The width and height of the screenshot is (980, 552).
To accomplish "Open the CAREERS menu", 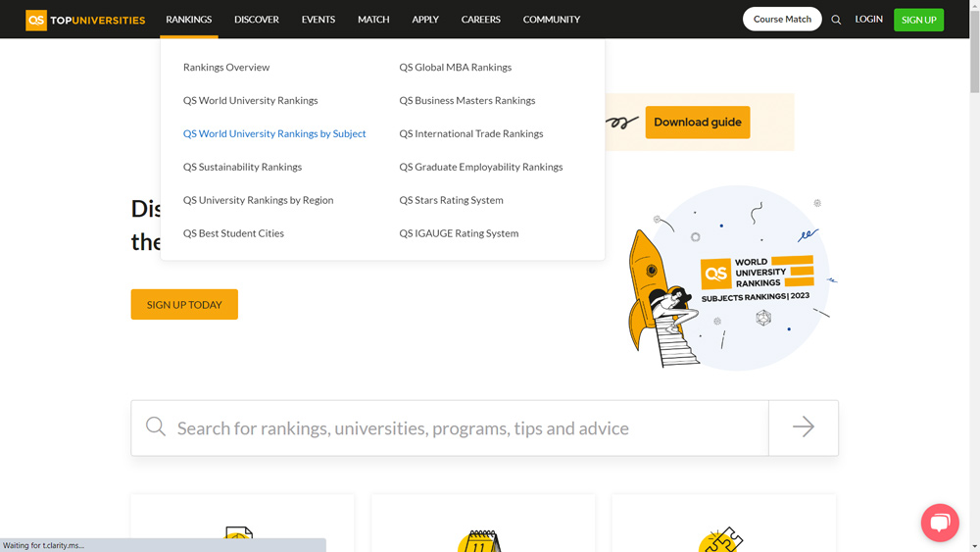I will (x=480, y=20).
